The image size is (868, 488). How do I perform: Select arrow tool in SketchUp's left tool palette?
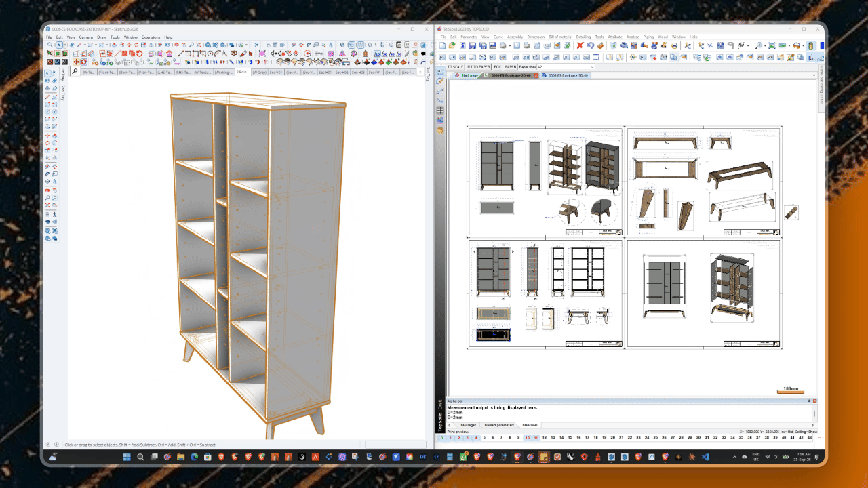click(x=47, y=73)
